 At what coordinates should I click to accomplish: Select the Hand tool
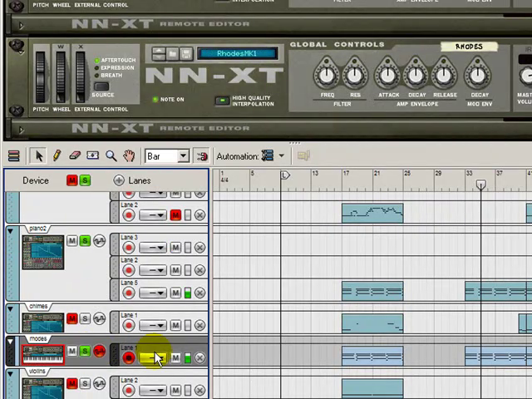[130, 155]
